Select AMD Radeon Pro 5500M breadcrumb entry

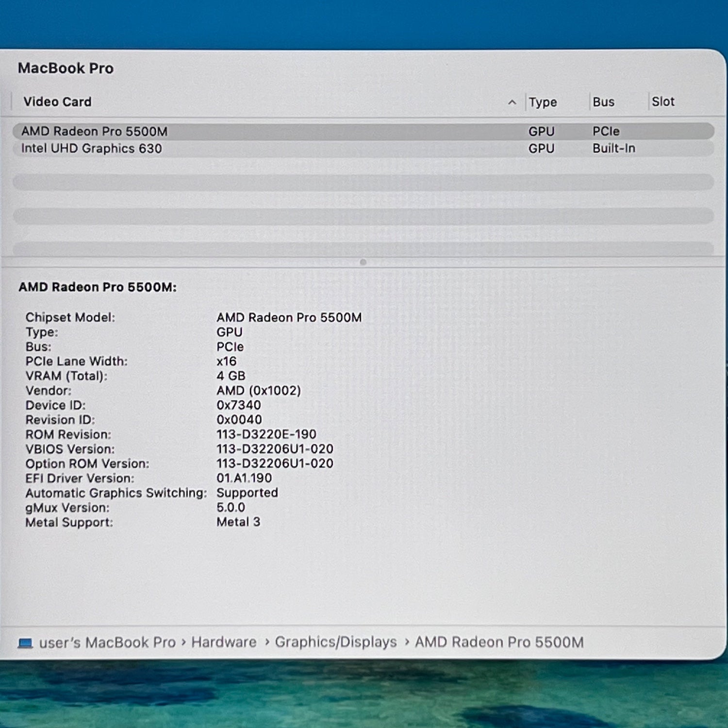coord(498,642)
